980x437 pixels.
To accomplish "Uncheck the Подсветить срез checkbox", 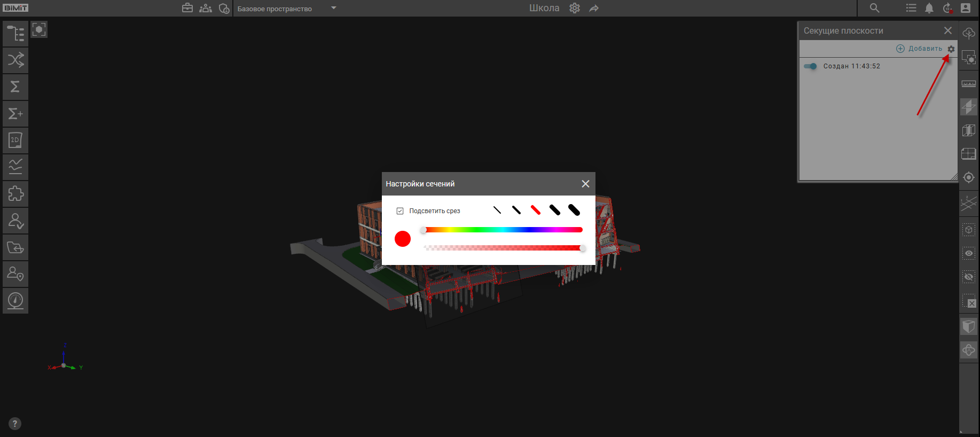I will pos(400,211).
